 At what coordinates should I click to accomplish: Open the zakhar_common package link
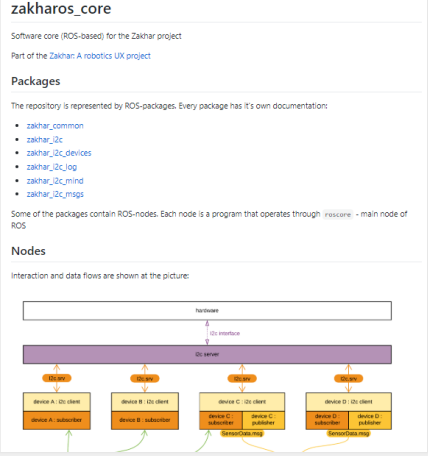(55, 126)
